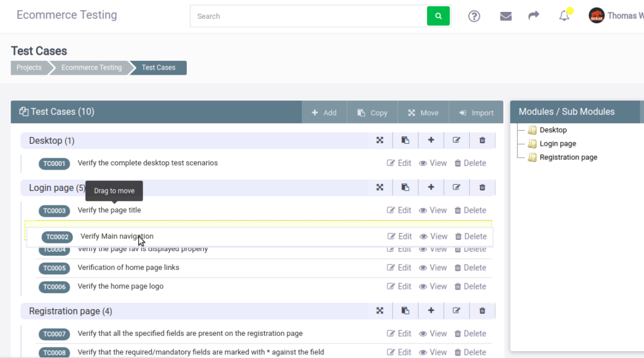
Task: Click trash icon on Registration page module
Action: coord(482,311)
